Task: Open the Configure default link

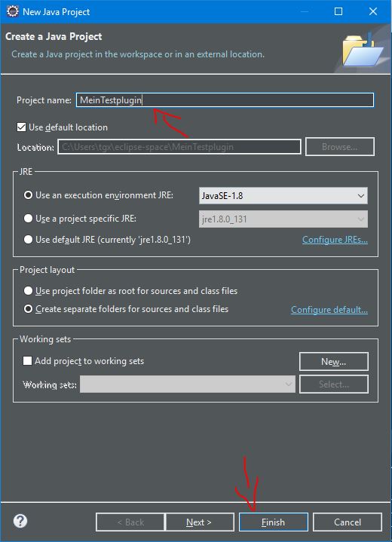Action: 329,309
